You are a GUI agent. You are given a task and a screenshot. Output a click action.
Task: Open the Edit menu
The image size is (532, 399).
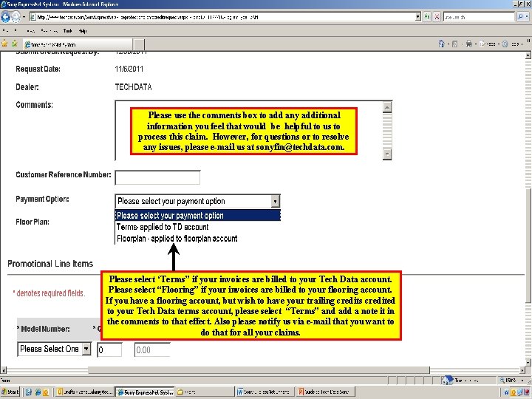pos(16,30)
